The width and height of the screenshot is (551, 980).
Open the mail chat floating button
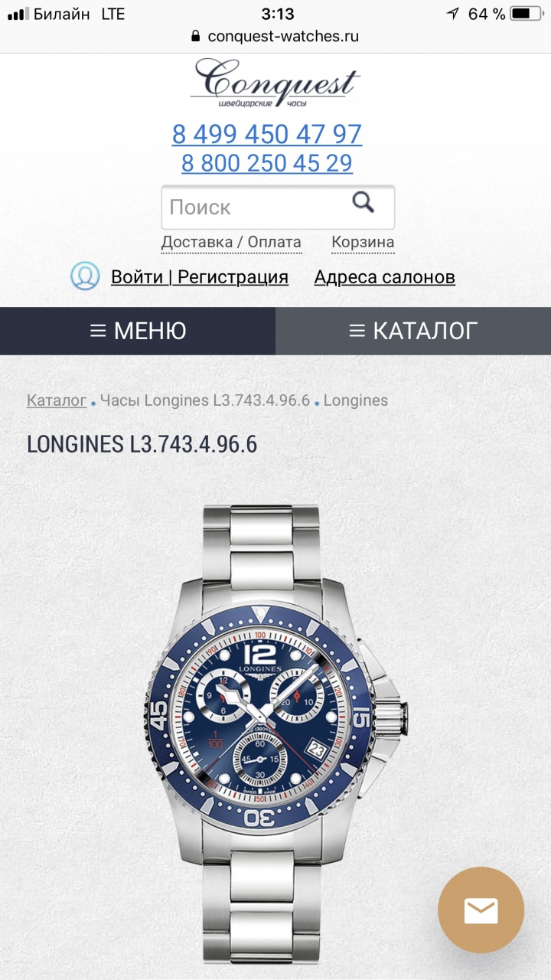tap(481, 910)
